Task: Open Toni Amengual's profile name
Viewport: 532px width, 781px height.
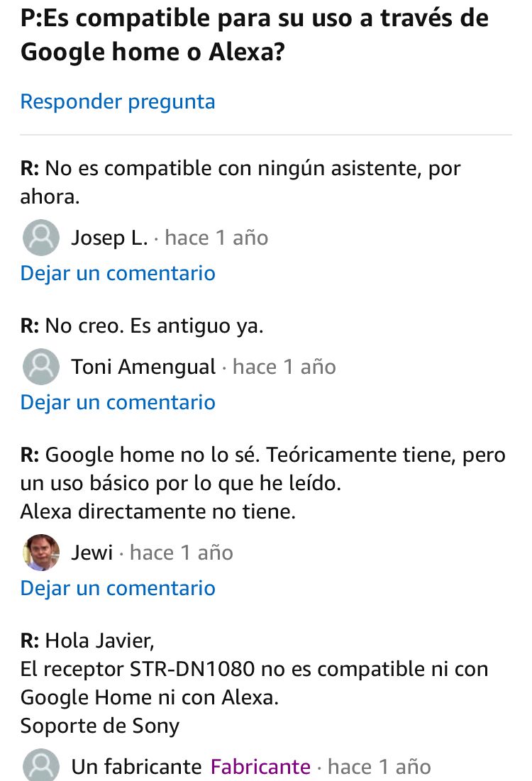Action: [x=143, y=367]
